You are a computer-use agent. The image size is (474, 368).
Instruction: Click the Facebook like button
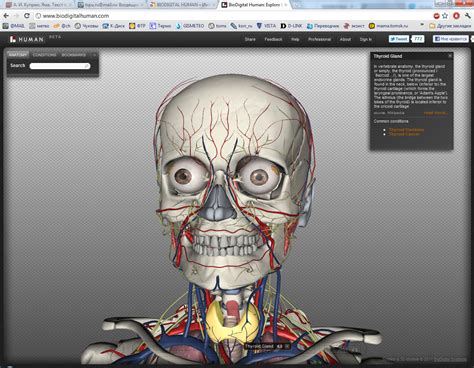click(451, 39)
